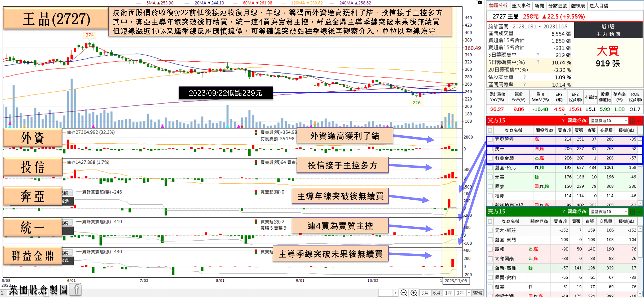Click the 累計營收 YoY(%) value 26.27

(x=497, y=109)
